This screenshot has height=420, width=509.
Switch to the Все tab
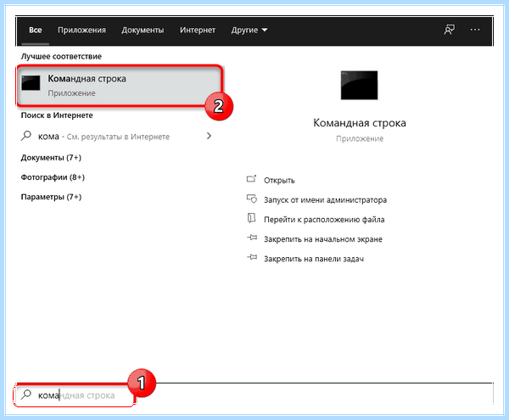coord(36,31)
